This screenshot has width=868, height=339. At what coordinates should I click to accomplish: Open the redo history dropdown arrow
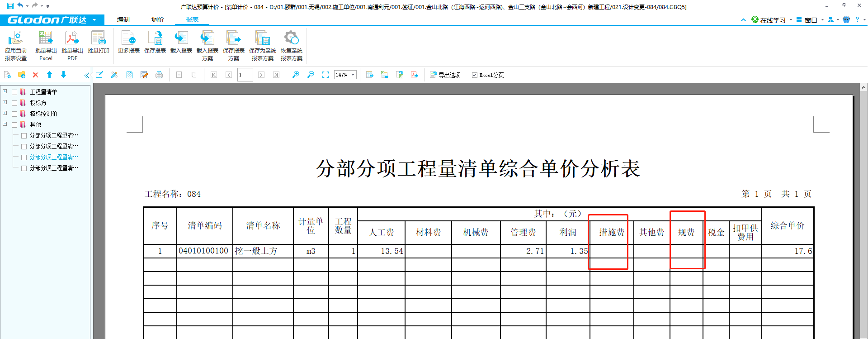coord(42,6)
